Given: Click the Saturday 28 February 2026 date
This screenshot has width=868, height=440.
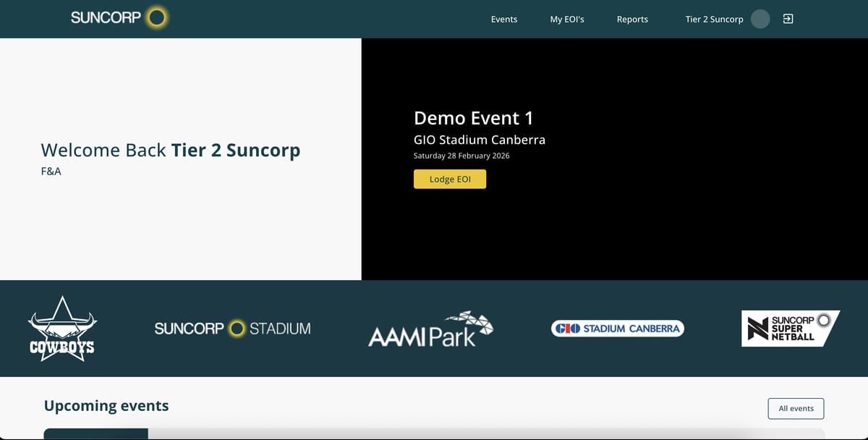Looking at the screenshot, I should 461,156.
